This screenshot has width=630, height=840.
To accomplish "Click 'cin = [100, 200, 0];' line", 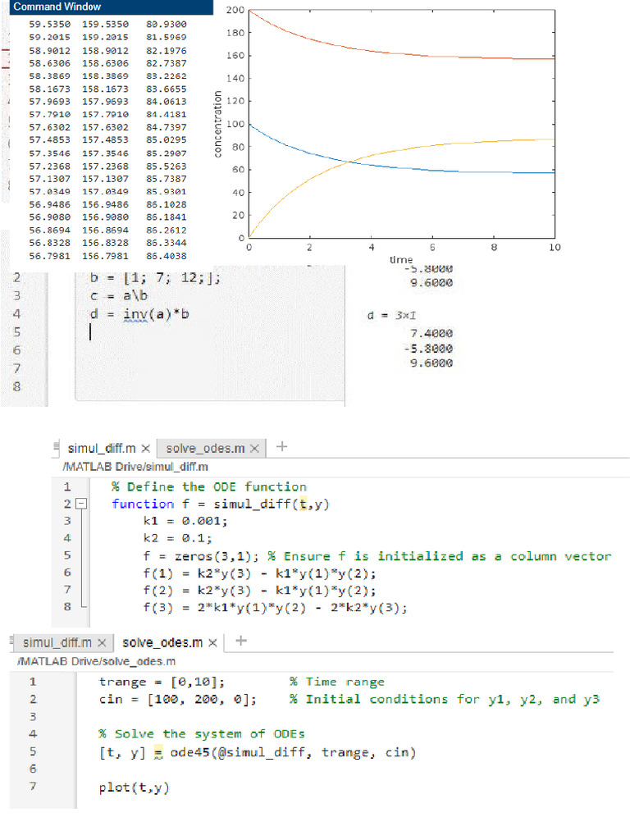I will click(x=178, y=699).
